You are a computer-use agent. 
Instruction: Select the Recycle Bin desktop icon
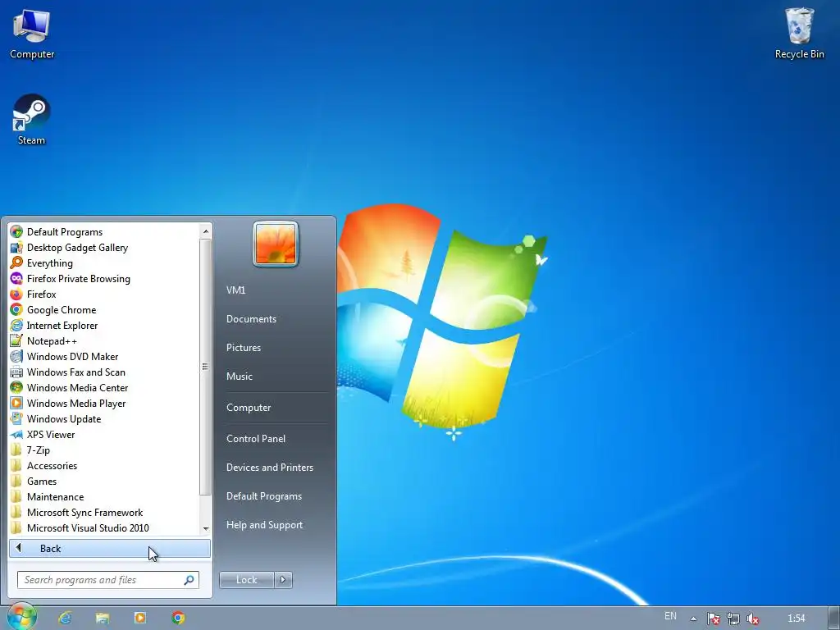(799, 33)
